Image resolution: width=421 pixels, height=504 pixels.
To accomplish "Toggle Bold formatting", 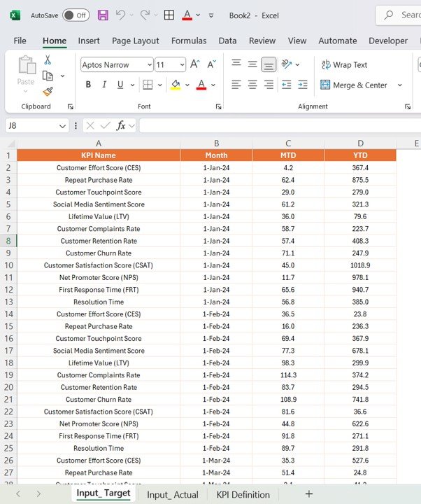I will point(88,85).
